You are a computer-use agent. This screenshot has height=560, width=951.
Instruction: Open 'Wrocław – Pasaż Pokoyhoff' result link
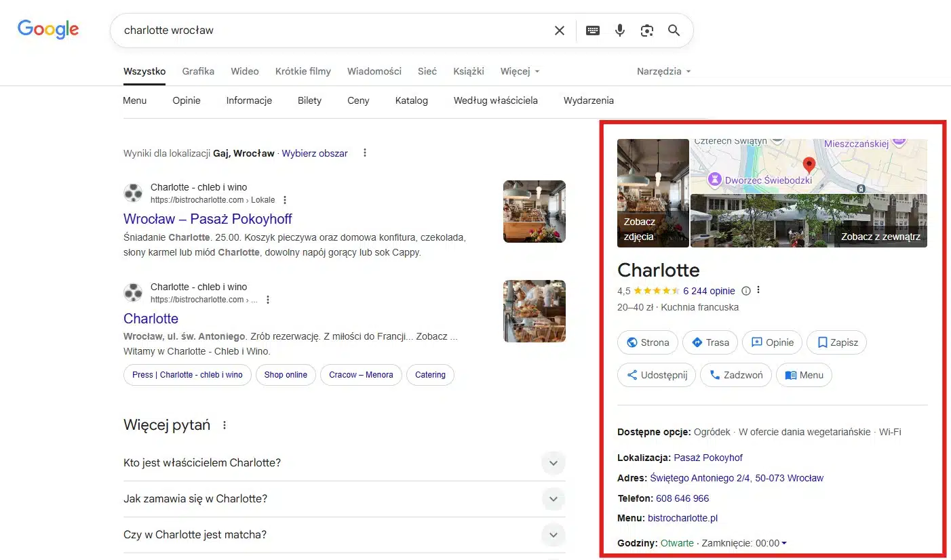click(x=208, y=219)
